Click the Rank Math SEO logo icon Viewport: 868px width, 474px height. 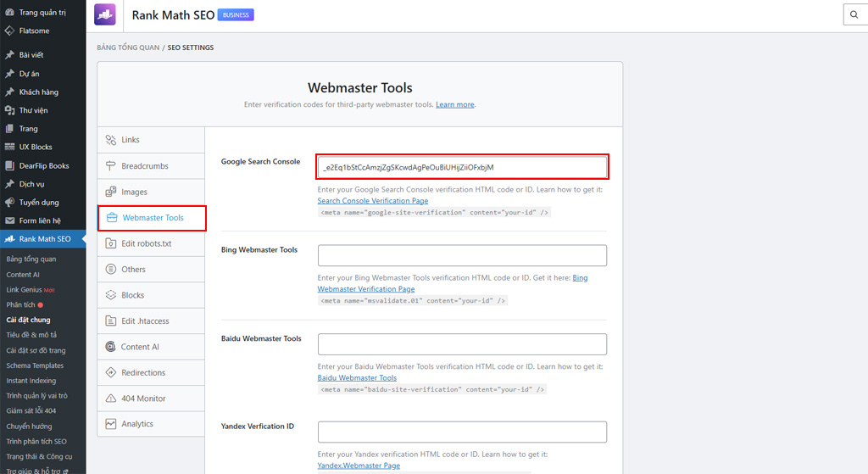point(105,15)
